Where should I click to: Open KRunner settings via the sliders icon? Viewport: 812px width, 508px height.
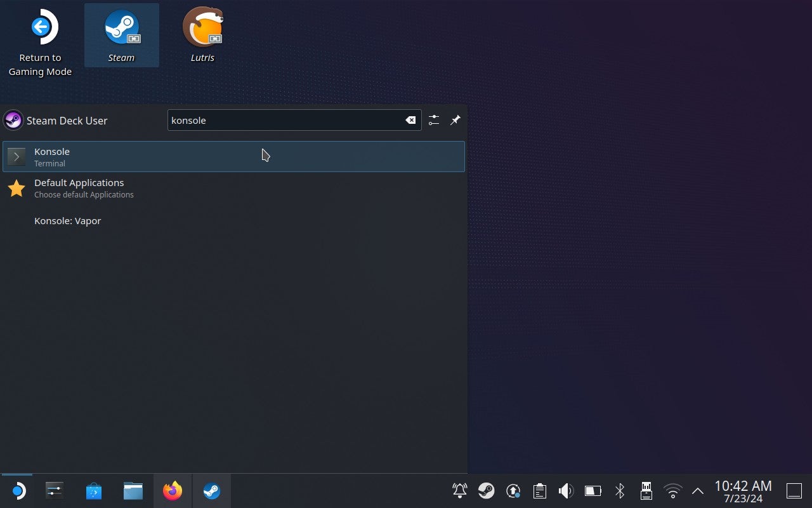coord(434,120)
